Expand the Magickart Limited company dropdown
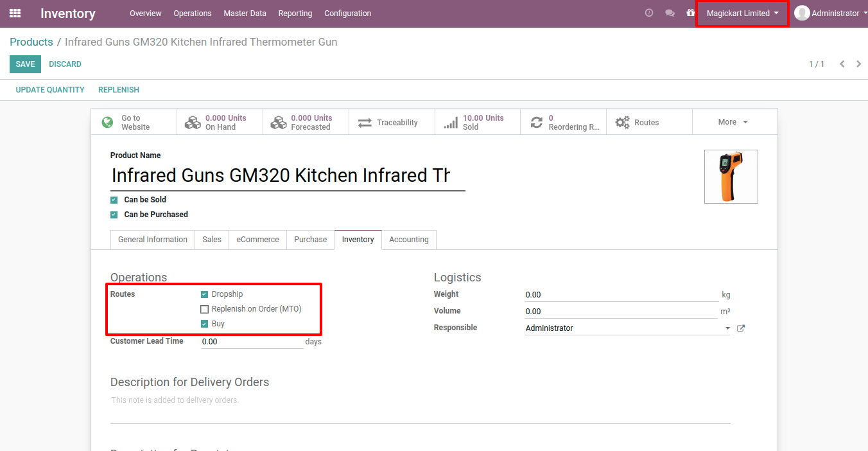Image resolution: width=868 pixels, height=451 pixels. [742, 13]
